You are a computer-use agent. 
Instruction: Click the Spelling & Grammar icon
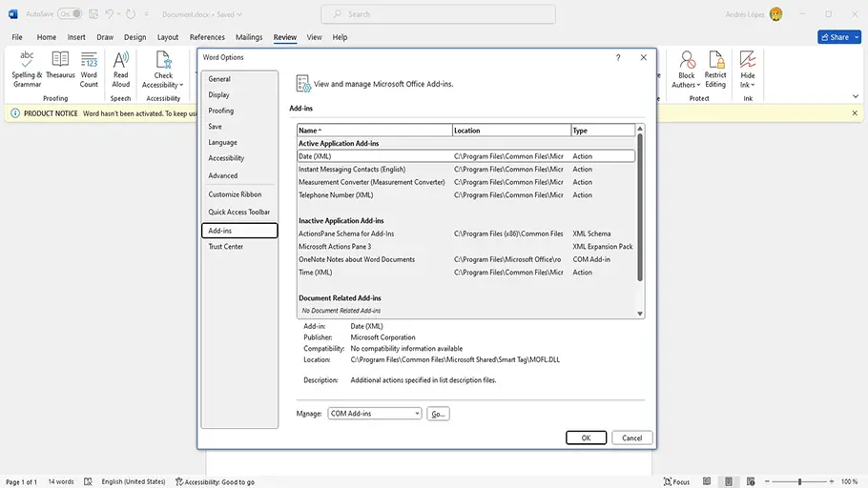click(27, 65)
